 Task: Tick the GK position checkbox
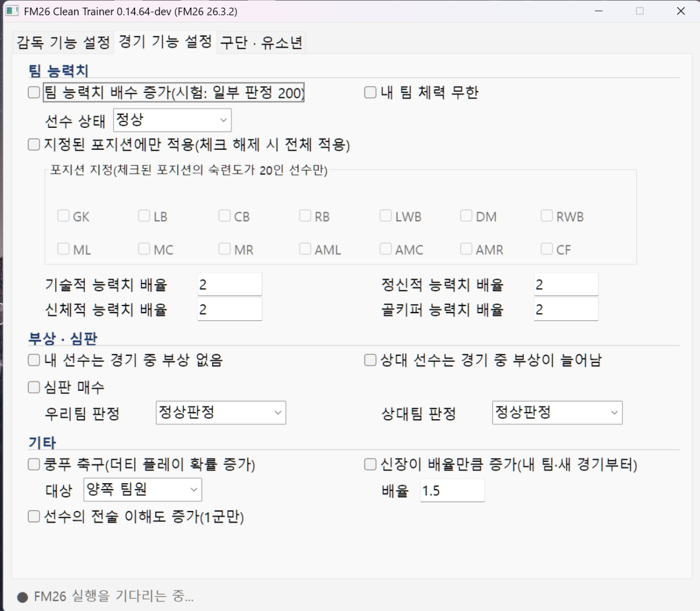click(x=63, y=216)
